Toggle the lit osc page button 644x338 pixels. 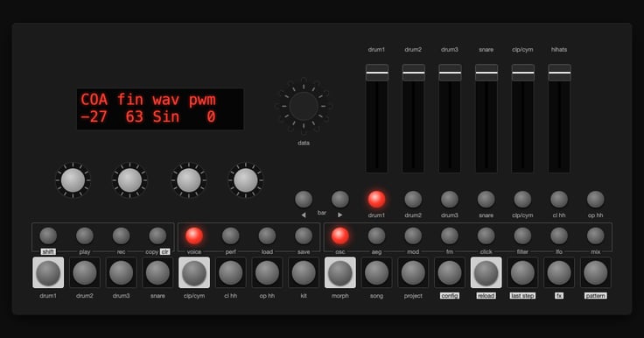pyautogui.click(x=340, y=236)
